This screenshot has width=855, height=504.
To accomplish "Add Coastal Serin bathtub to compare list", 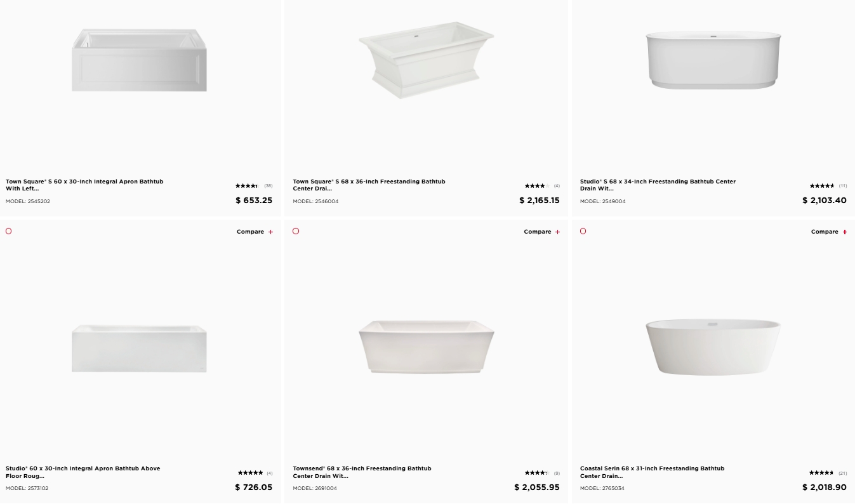I will [844, 232].
